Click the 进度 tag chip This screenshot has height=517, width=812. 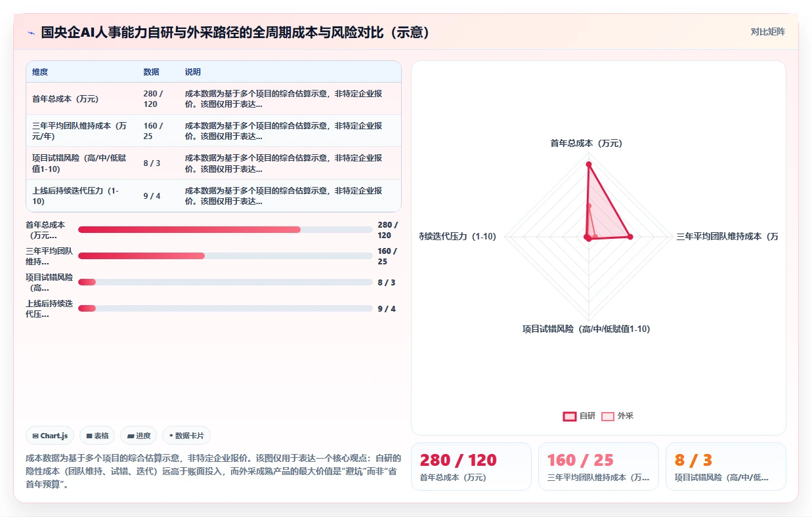pyautogui.click(x=139, y=436)
